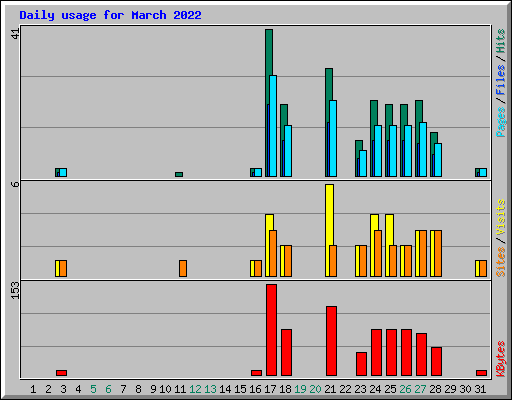Click the "Sites" legend label
512x400 pixels.
pyautogui.click(x=501, y=262)
